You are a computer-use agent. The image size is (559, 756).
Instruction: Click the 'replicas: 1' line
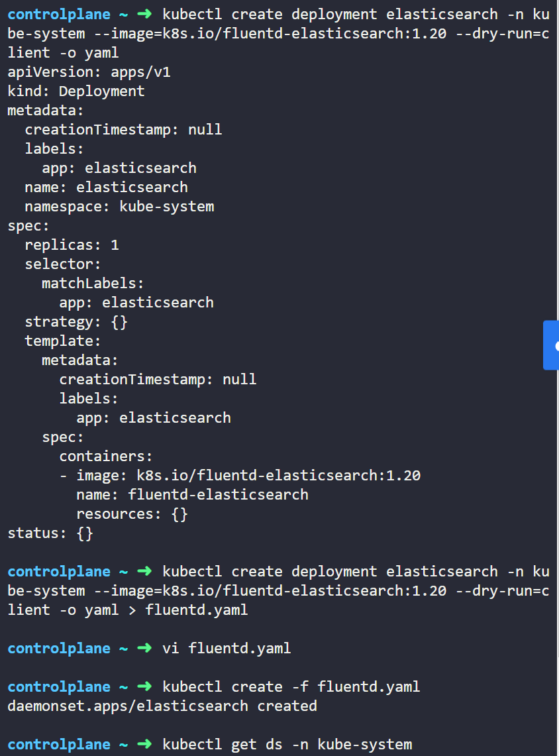(x=72, y=245)
